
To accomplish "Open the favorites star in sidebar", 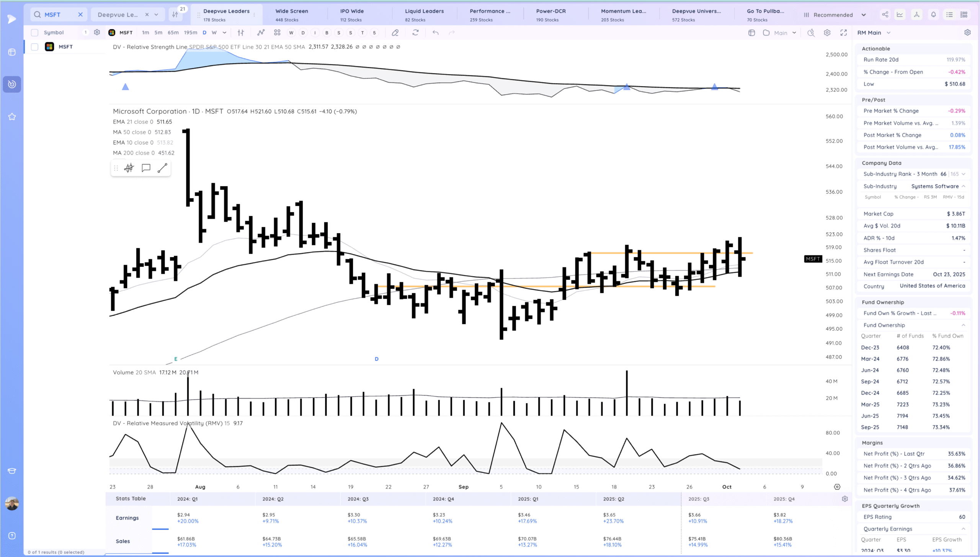I will 12,117.
